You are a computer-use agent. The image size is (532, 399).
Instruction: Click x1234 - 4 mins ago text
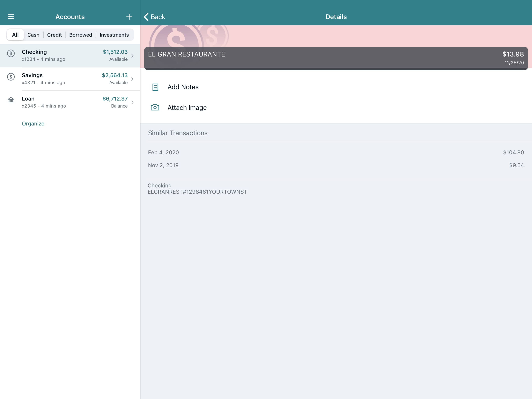click(x=44, y=59)
